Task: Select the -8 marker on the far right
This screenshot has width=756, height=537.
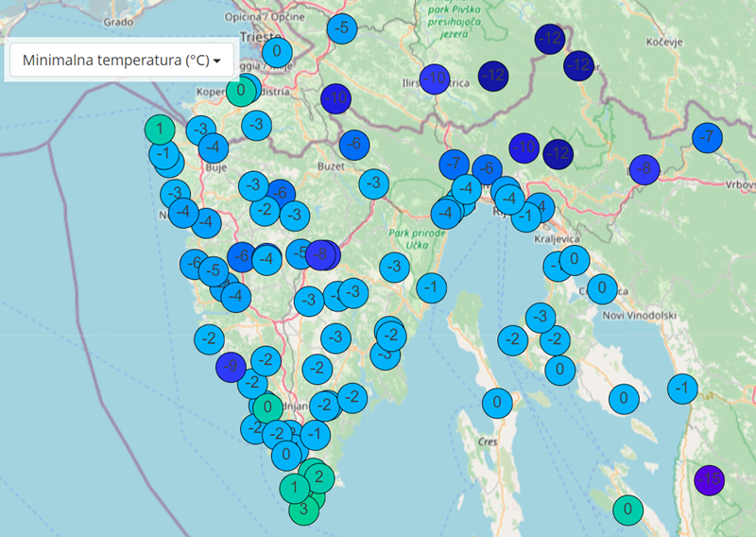Action: tap(644, 170)
